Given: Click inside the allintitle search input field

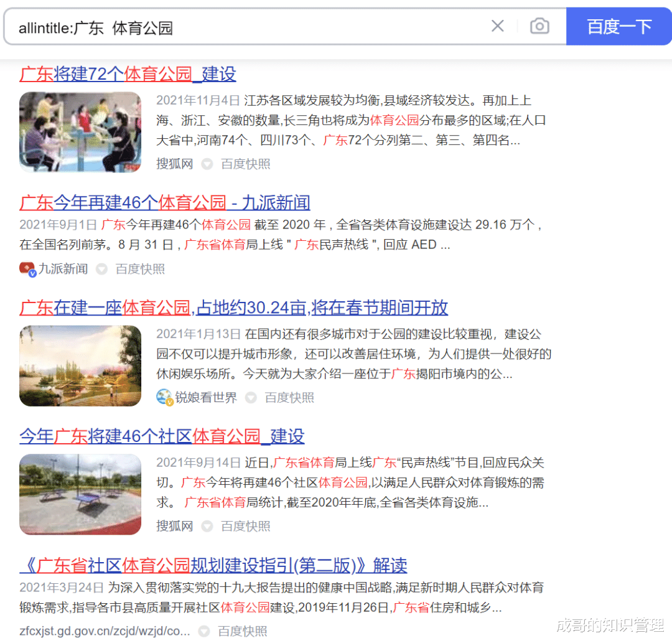Looking at the screenshot, I should (249, 26).
